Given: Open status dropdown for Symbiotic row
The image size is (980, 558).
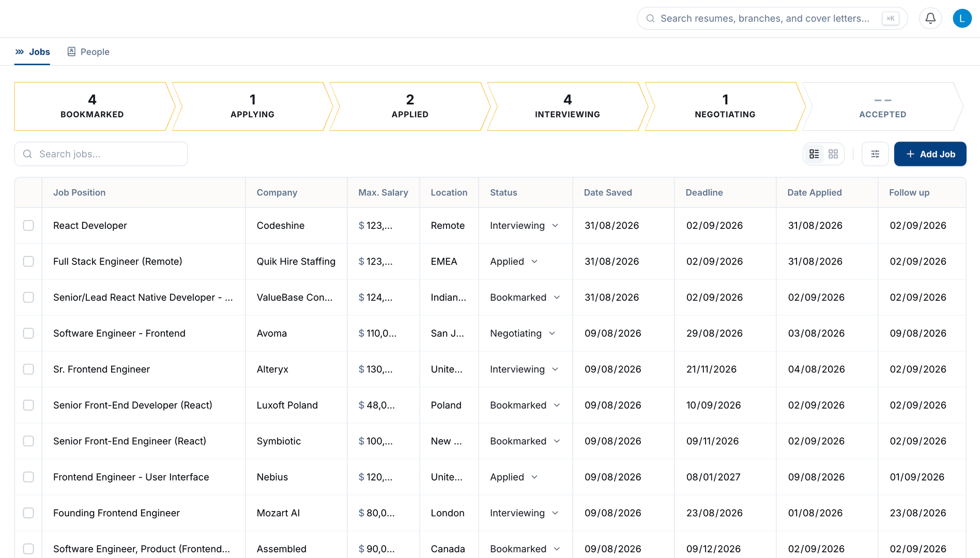Looking at the screenshot, I should pyautogui.click(x=525, y=441).
